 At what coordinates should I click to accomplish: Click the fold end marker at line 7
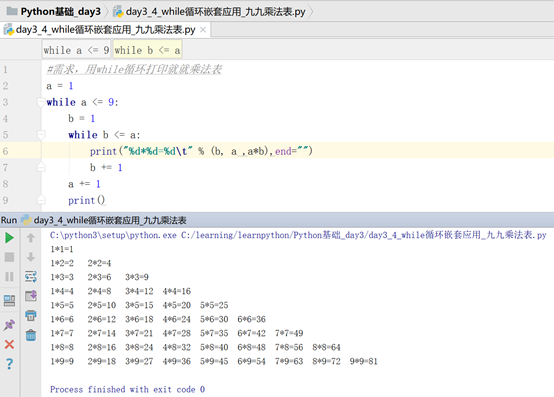pyautogui.click(x=41, y=167)
